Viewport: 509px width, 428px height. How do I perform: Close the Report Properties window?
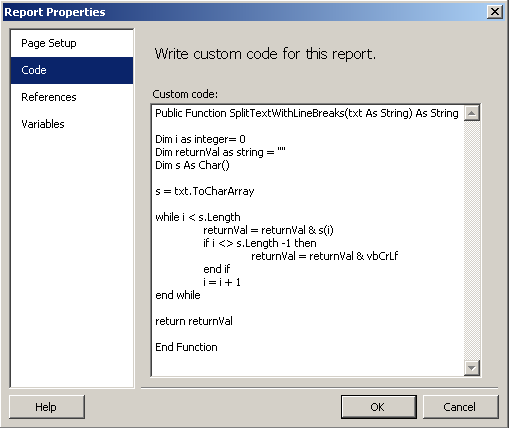point(495,12)
